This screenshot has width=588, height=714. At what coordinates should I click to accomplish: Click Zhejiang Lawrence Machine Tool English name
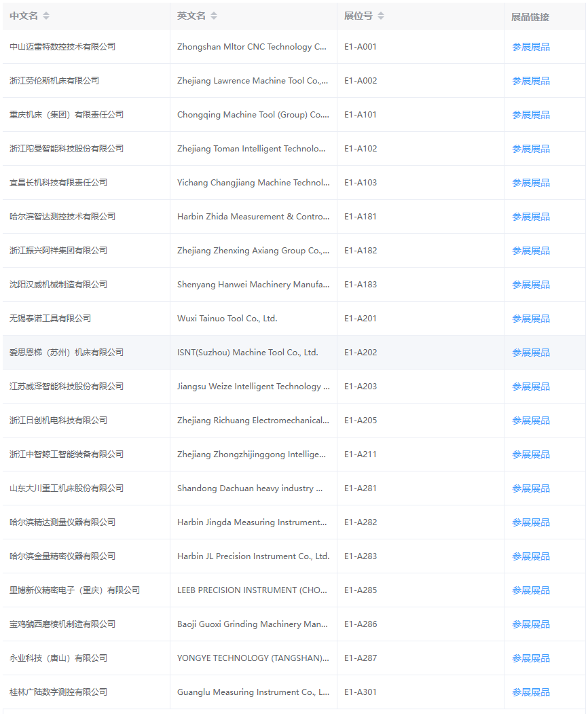pos(253,81)
